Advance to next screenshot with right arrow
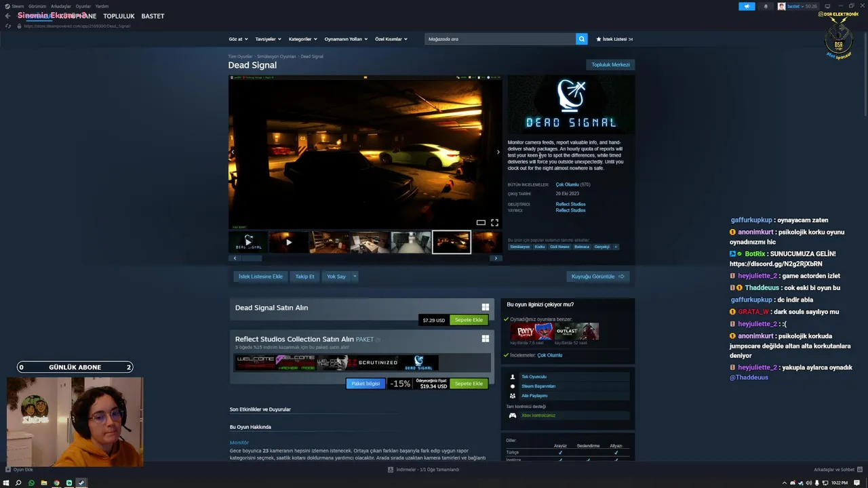Viewport: 868px width, 488px height. [498, 152]
